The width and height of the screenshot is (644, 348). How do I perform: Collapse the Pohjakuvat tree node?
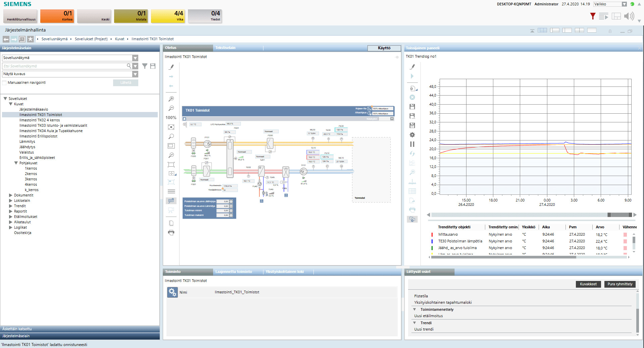point(16,163)
